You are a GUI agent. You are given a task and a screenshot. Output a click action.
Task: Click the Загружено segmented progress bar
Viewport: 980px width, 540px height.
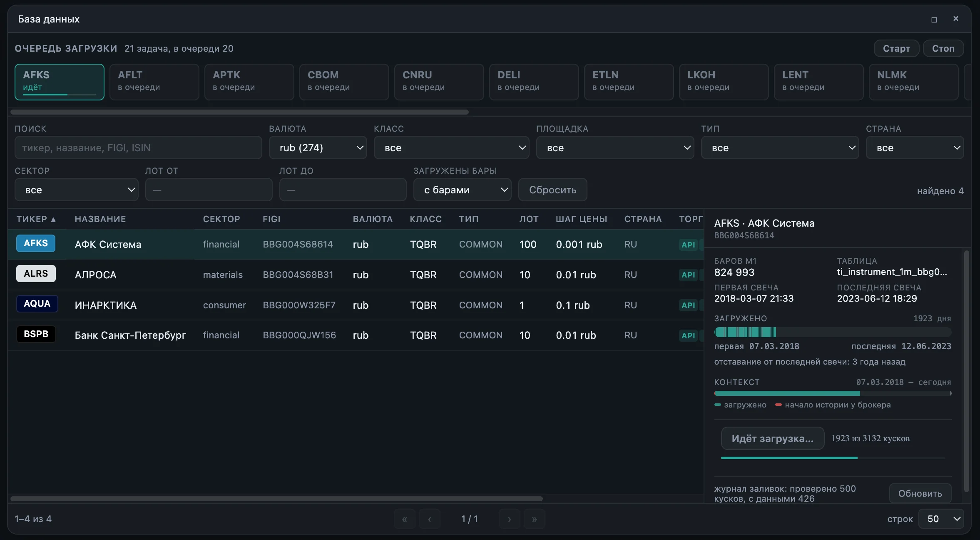833,332
